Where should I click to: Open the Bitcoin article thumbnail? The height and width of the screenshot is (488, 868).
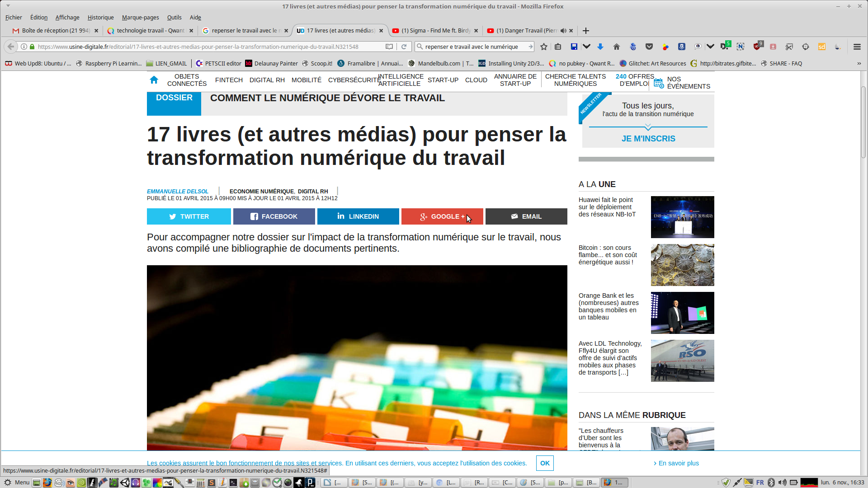[682, 265]
